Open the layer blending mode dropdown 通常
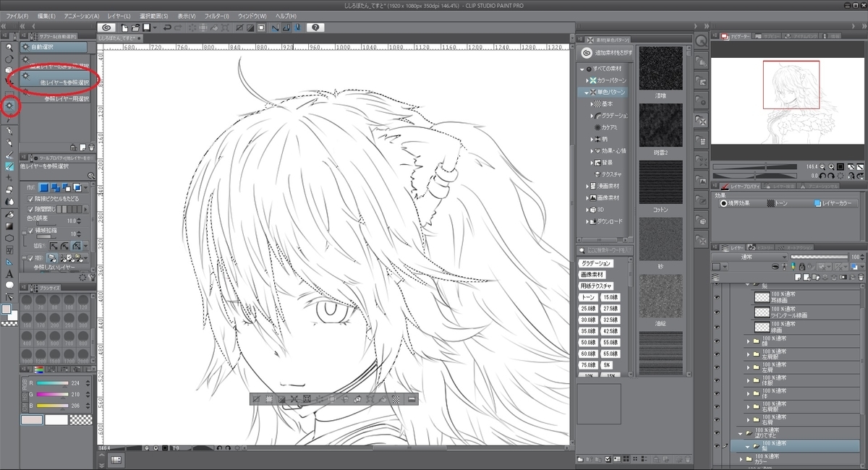Screen dimensions: 868x470 pos(749,257)
